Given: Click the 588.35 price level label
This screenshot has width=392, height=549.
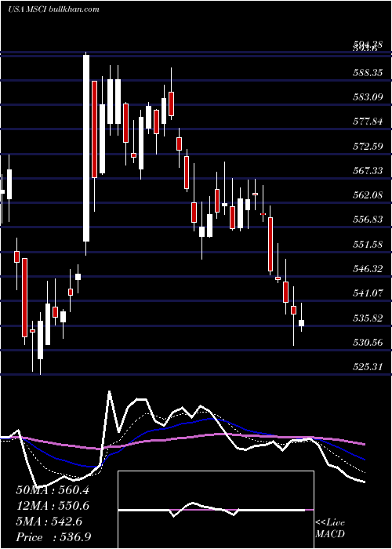Looking at the screenshot, I should click(368, 72).
